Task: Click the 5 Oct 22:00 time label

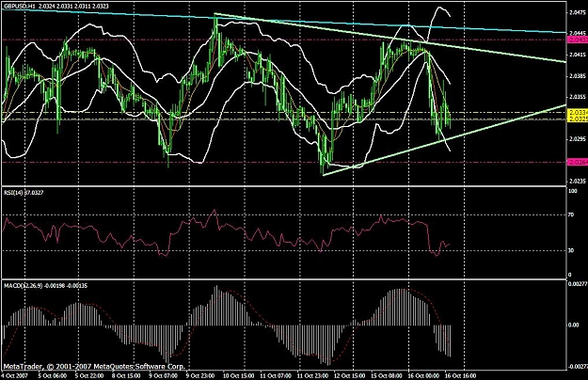Action: coord(89,375)
